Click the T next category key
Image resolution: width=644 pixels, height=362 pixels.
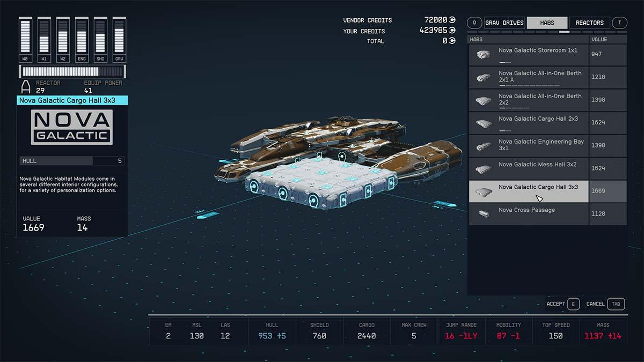point(620,23)
